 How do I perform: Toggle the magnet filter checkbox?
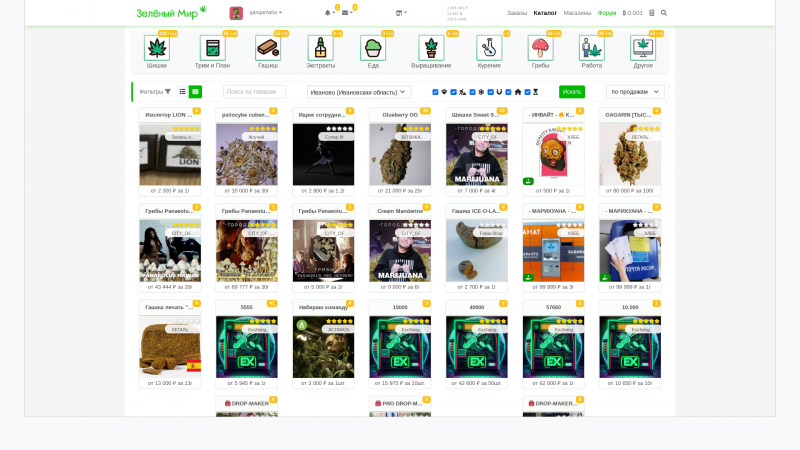tap(490, 92)
